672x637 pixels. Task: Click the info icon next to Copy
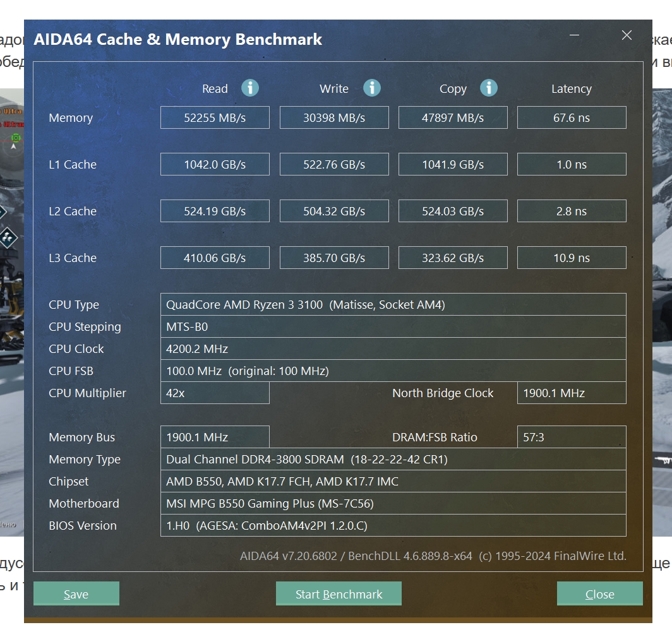pos(489,88)
